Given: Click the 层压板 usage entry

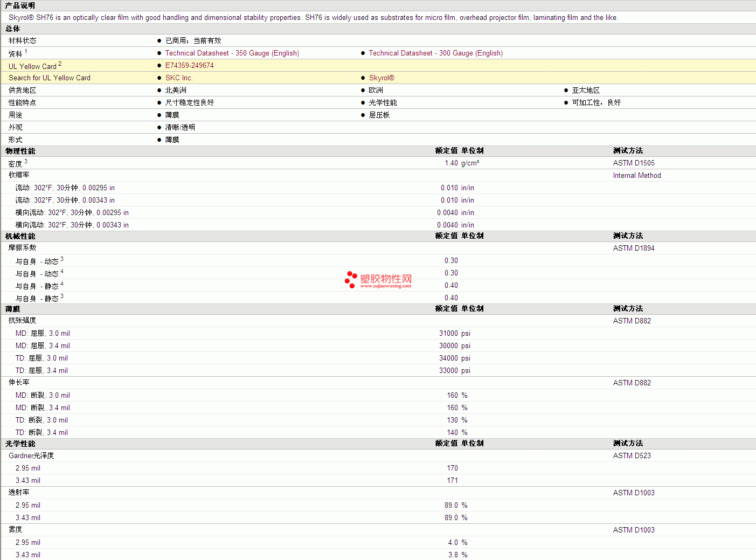Looking at the screenshot, I should [x=379, y=115].
